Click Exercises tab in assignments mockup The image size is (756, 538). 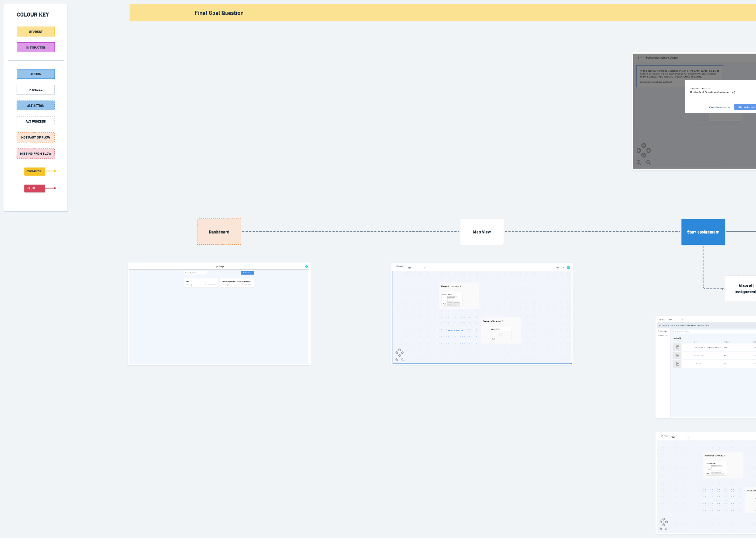click(662, 331)
